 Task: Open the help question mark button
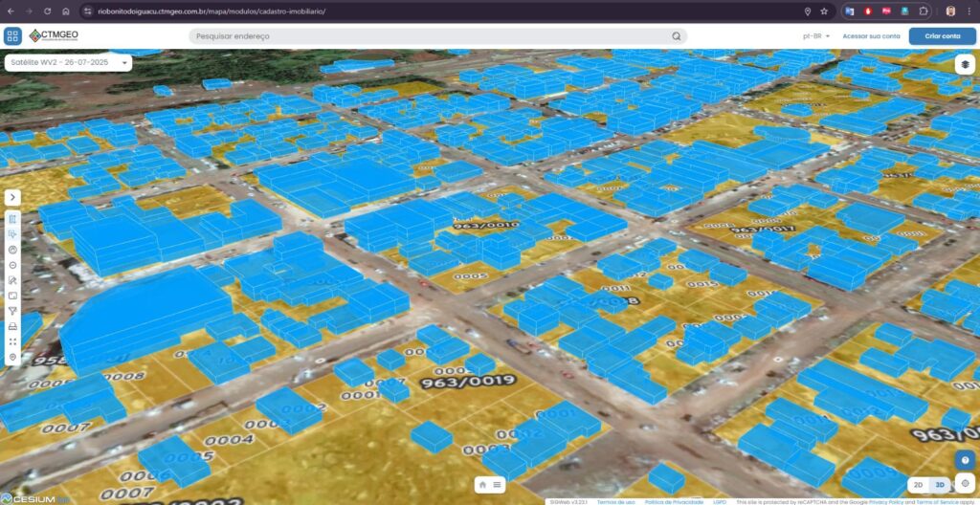click(x=966, y=460)
